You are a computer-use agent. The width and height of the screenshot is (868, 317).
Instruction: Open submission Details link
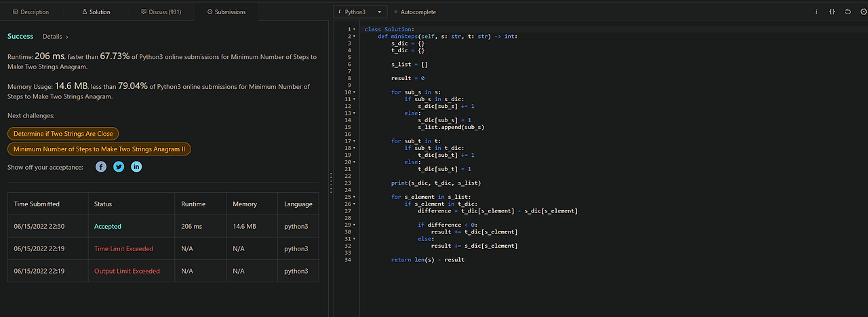coord(55,37)
